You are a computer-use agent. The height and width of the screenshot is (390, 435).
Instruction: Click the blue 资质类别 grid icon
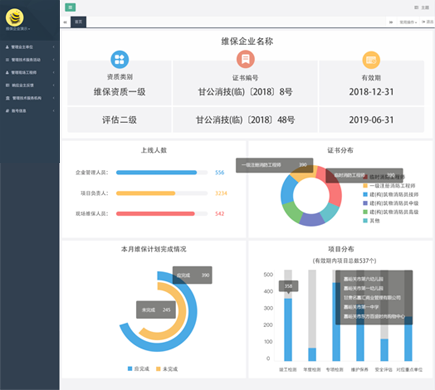tap(120, 59)
